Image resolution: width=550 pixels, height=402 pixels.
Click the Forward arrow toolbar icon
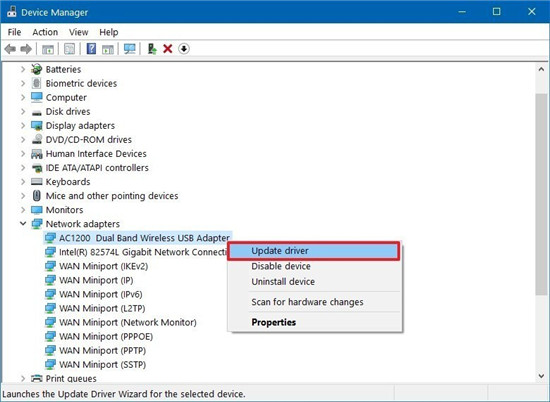pyautogui.click(x=26, y=49)
